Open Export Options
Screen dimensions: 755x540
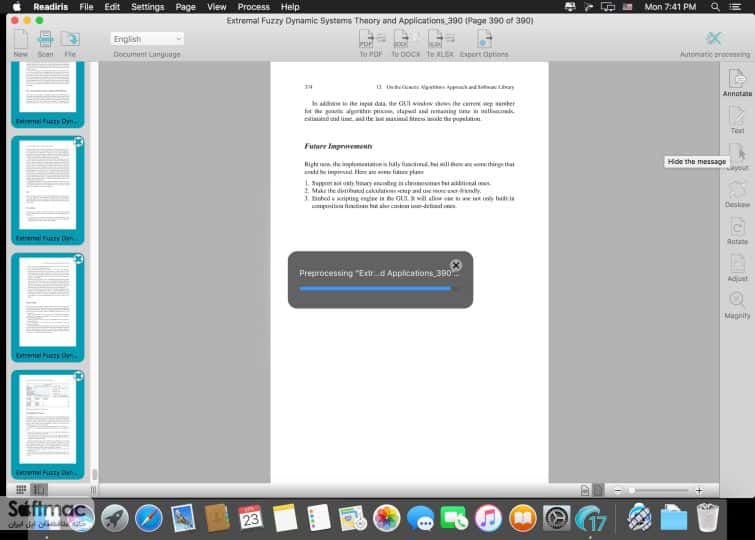(484, 43)
